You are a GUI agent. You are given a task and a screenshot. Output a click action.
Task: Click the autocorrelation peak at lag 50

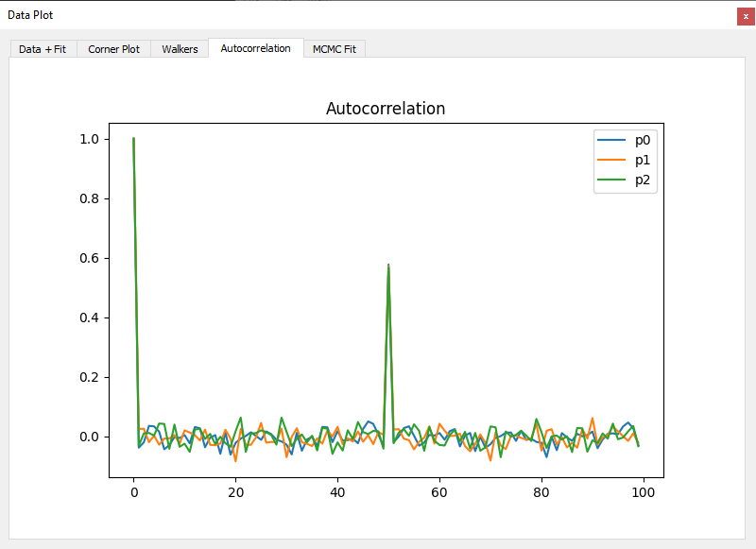(x=388, y=266)
